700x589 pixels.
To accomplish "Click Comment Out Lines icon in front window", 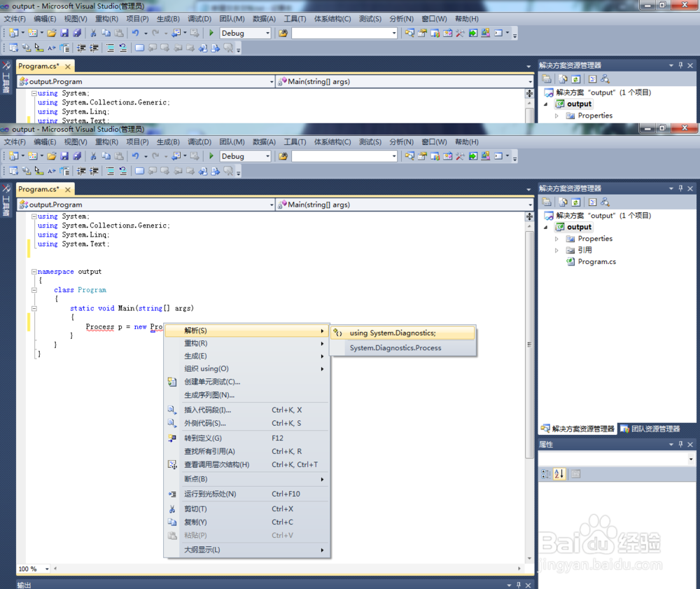I will click(x=111, y=171).
